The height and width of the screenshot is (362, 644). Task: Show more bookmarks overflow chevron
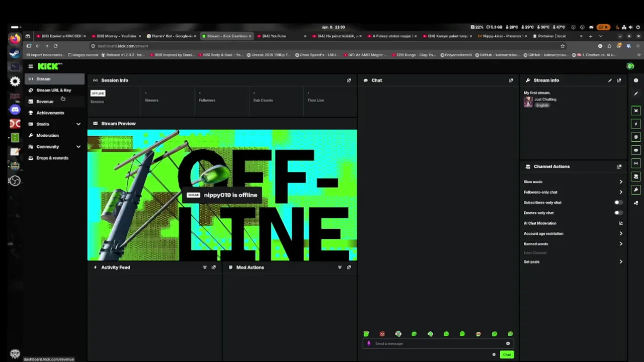639,55
